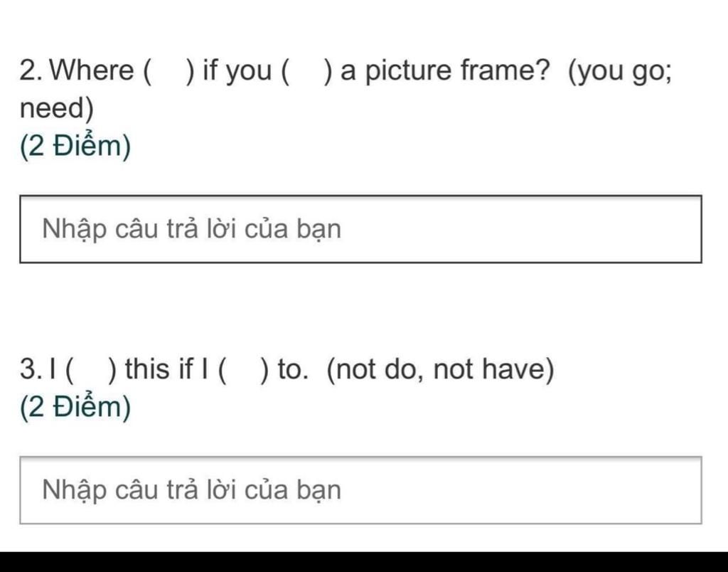Click 'Nhập câu trả lời của bạn' placeholder in question 2

192,230
